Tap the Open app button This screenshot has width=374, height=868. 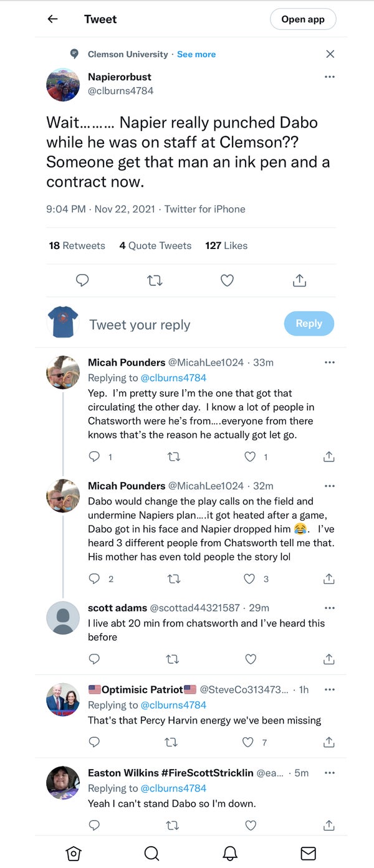pyautogui.click(x=302, y=19)
